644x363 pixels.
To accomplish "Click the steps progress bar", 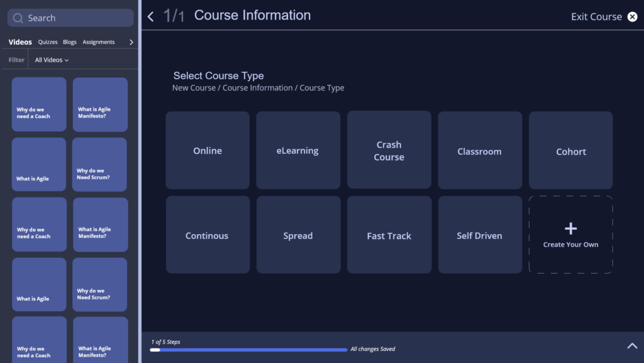I will [x=248, y=350].
